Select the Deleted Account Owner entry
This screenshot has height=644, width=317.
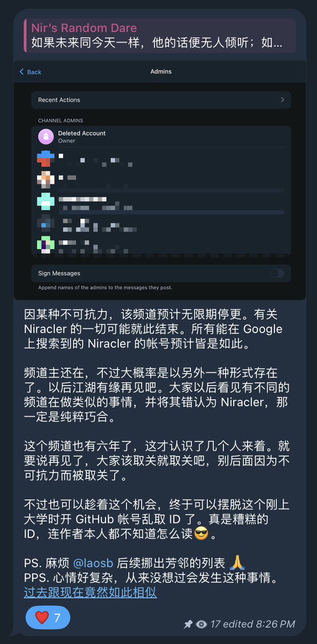(x=161, y=137)
